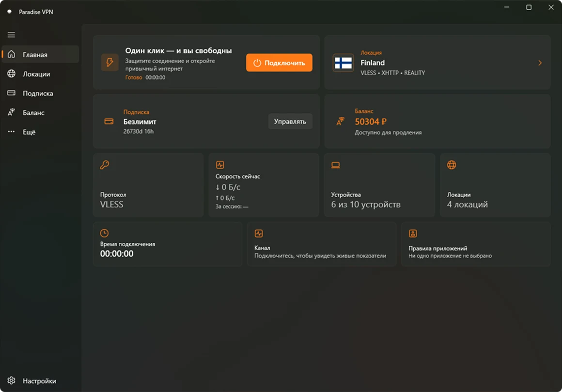This screenshot has height=392, width=562.
Task: Click the 00:00:00 connection time value
Action: pos(117,254)
